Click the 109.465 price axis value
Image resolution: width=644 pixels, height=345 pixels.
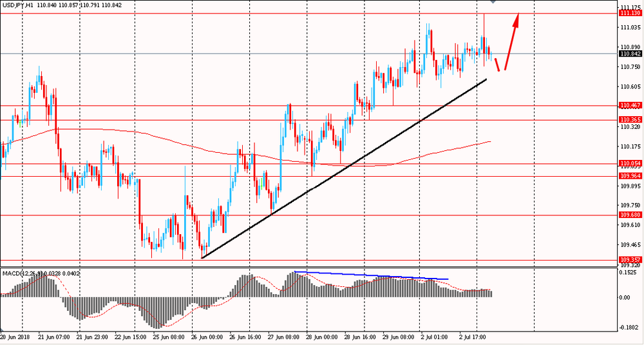point(631,244)
